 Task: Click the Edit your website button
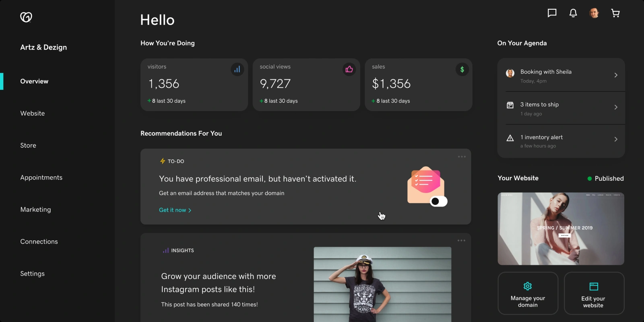594,293
